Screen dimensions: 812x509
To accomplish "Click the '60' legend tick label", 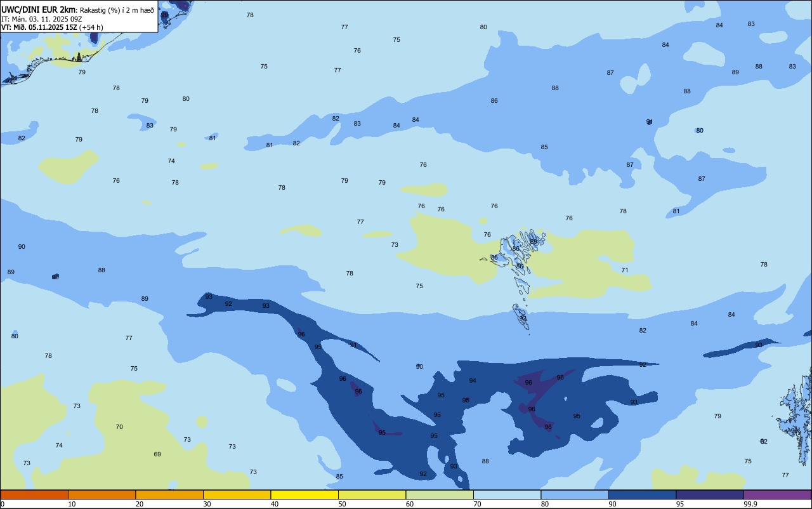I will 410,504.
